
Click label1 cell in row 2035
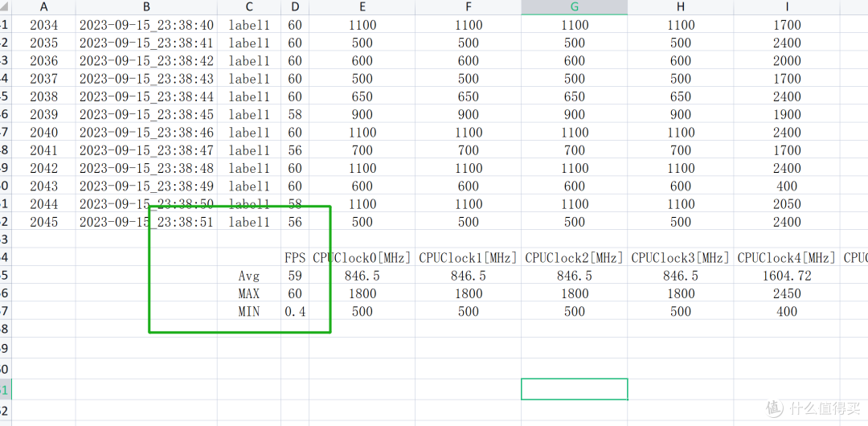(249, 43)
